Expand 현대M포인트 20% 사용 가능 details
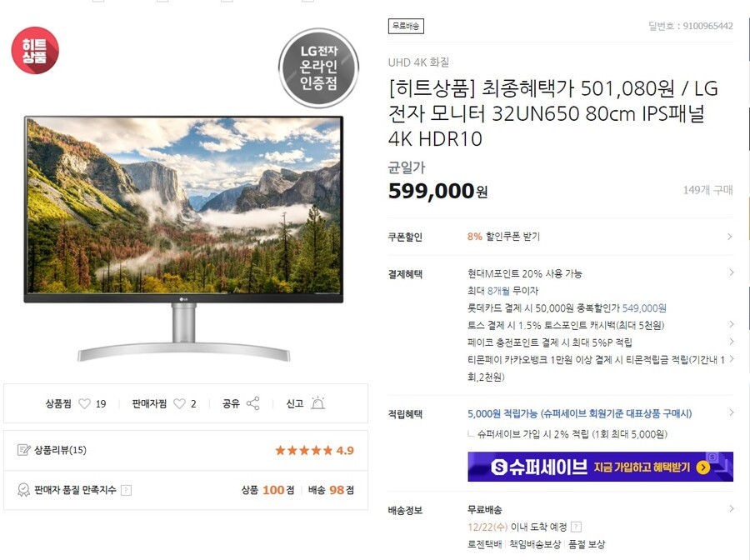This screenshot has width=750, height=560. (x=732, y=272)
